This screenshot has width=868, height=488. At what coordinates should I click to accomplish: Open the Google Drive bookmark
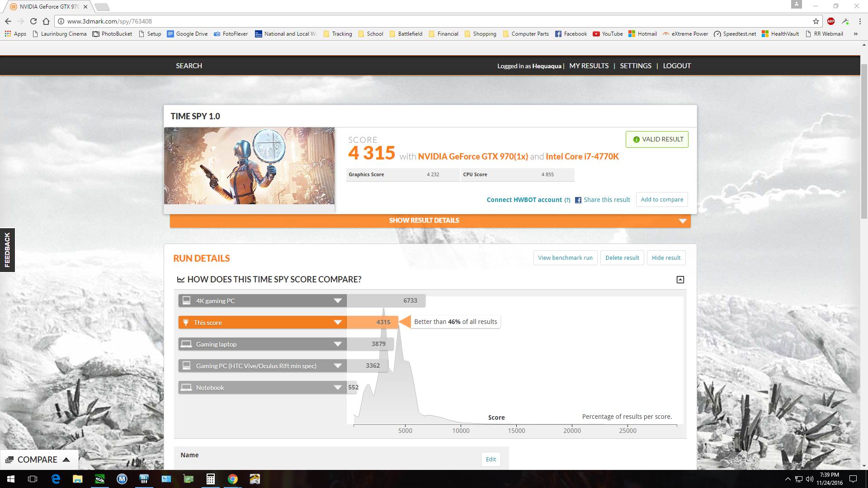click(187, 34)
